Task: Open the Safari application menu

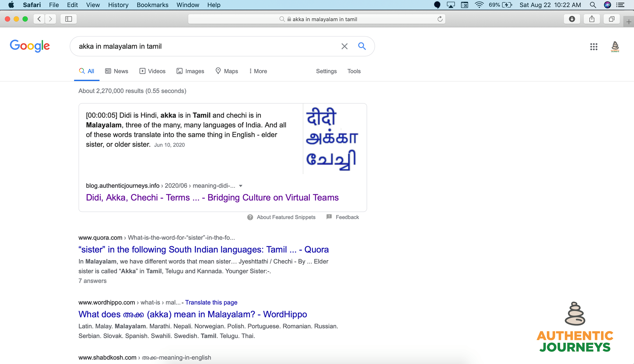Action: (x=32, y=5)
